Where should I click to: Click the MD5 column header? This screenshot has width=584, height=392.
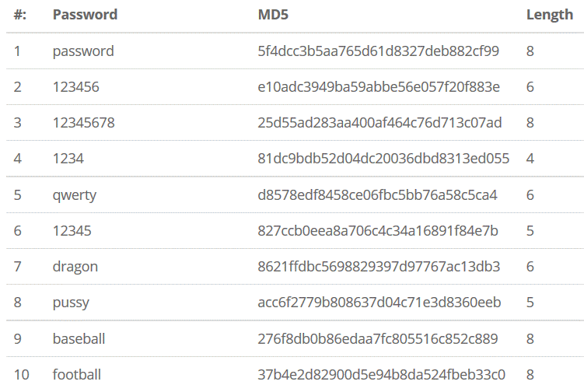click(x=273, y=15)
